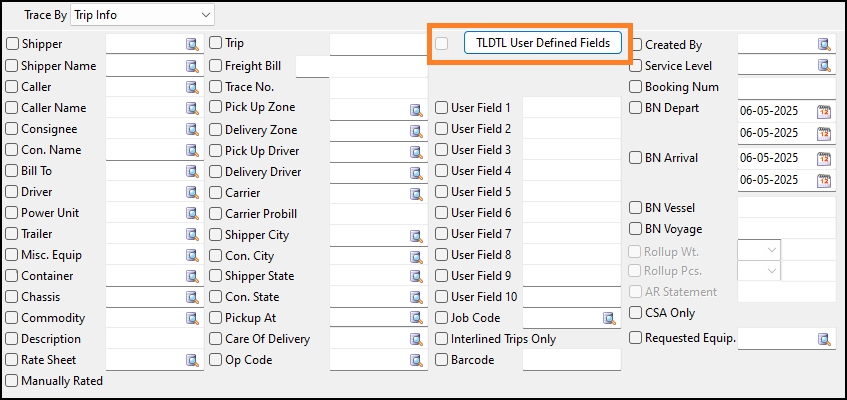Check the Interlined Trips Only option
Screen dimensions: 847x400
[x=442, y=339]
